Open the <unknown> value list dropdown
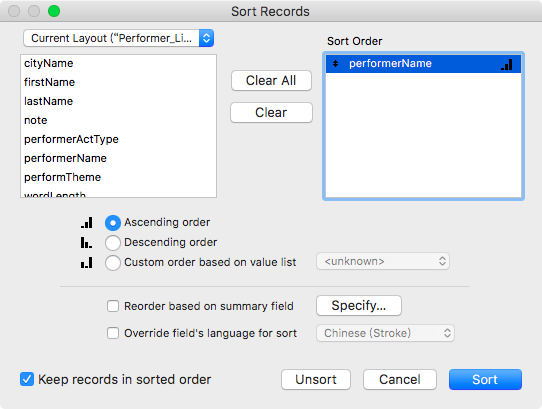 (x=383, y=261)
